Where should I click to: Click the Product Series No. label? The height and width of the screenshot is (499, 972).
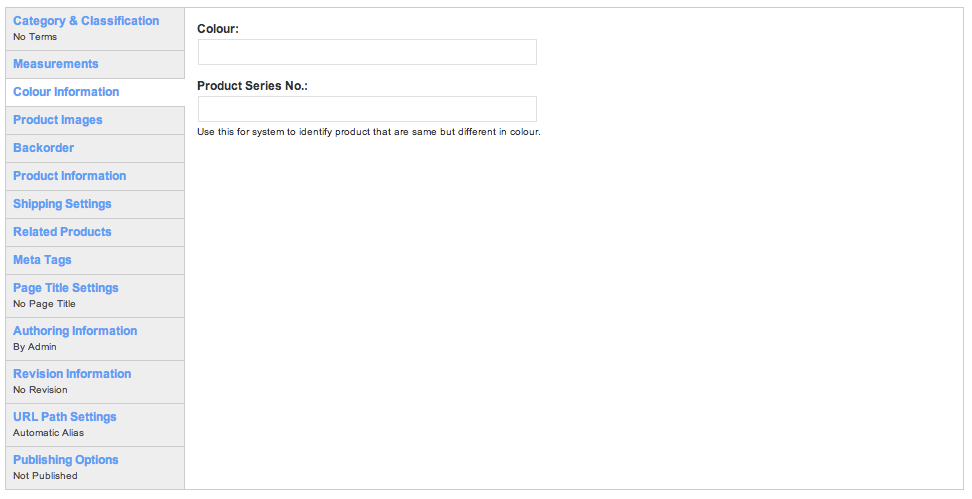[x=252, y=86]
